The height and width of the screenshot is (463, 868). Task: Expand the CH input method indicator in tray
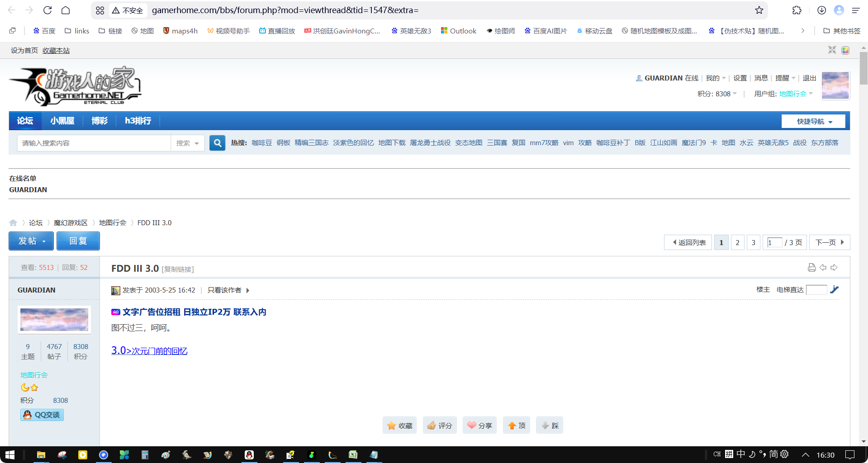716,454
